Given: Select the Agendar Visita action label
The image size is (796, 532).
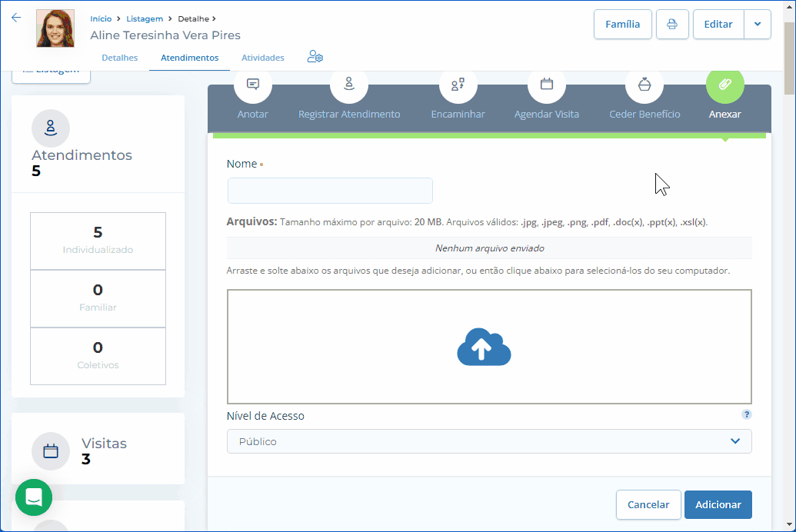Looking at the screenshot, I should pyautogui.click(x=547, y=115).
